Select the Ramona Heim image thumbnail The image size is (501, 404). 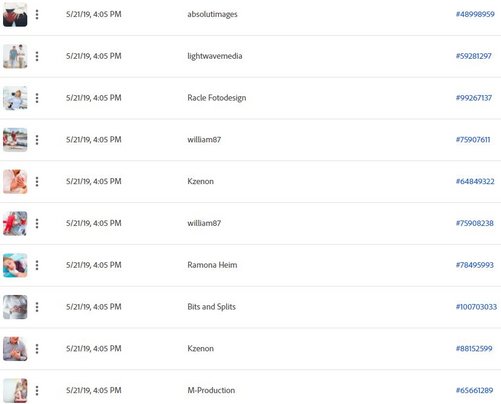(15, 265)
